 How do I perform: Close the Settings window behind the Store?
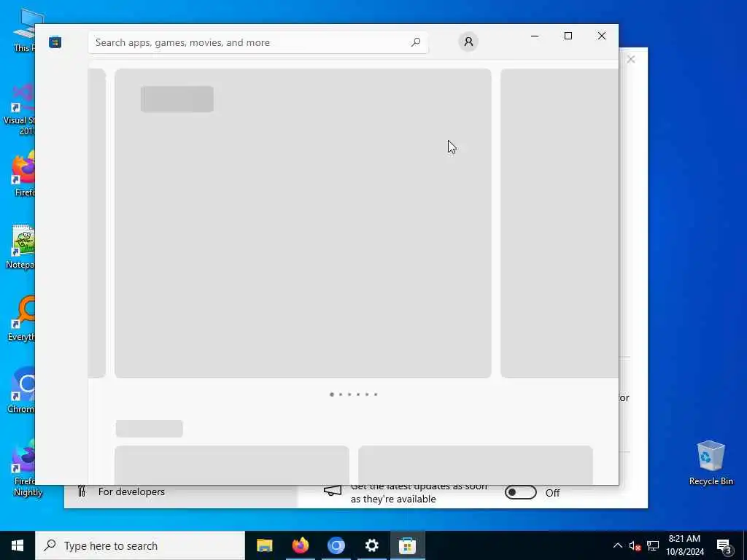631,59
